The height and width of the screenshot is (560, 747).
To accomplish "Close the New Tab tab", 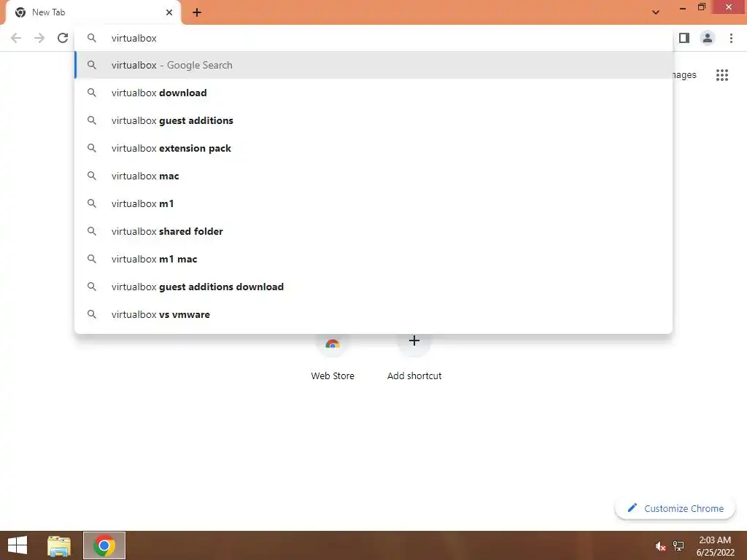I will pyautogui.click(x=169, y=12).
